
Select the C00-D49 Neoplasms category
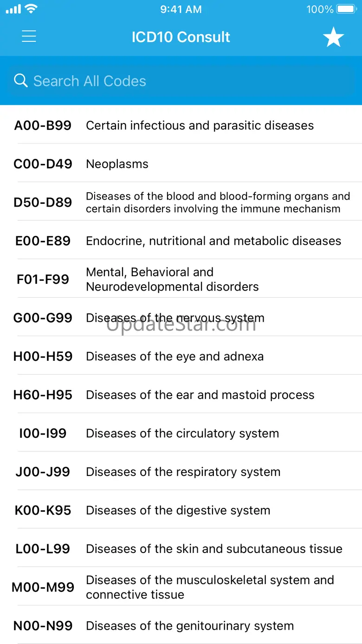click(181, 164)
